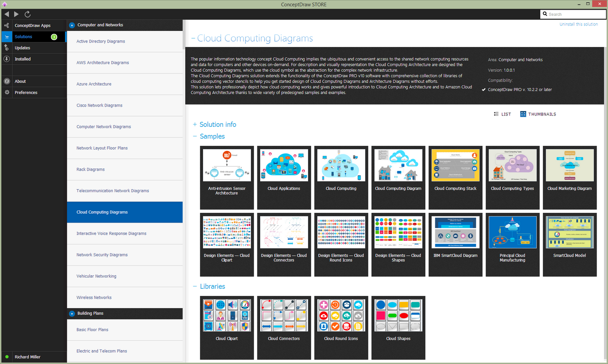Click the refresh icon in the toolbar
Viewport: 608px width, 364px height.
28,14
